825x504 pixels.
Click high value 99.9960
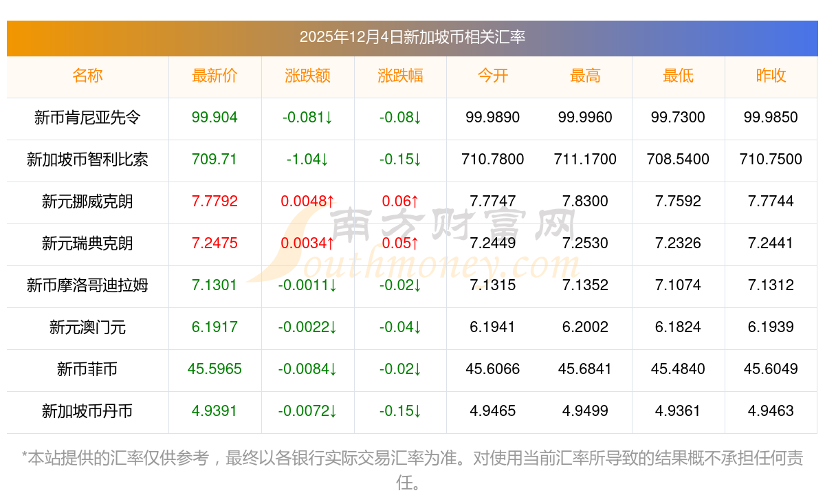coord(585,118)
